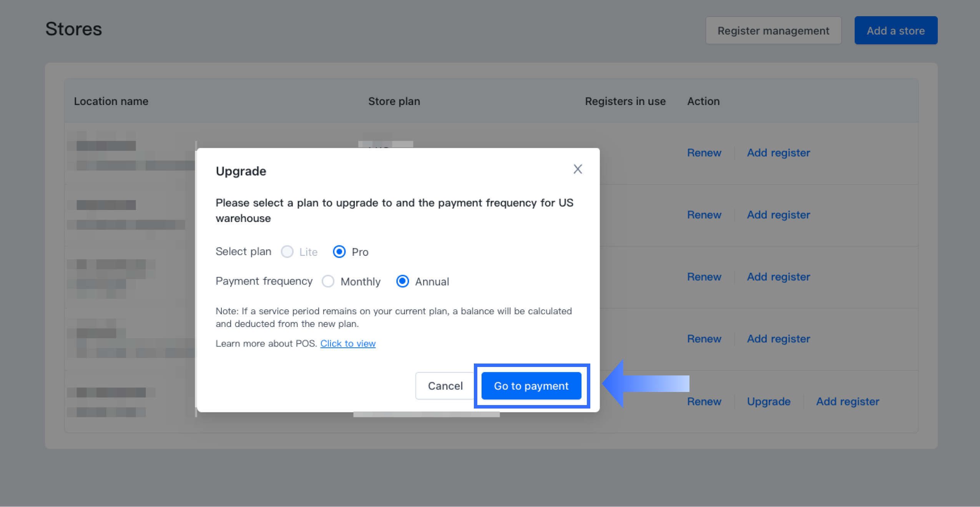Select the Lite plan radio button

click(287, 252)
